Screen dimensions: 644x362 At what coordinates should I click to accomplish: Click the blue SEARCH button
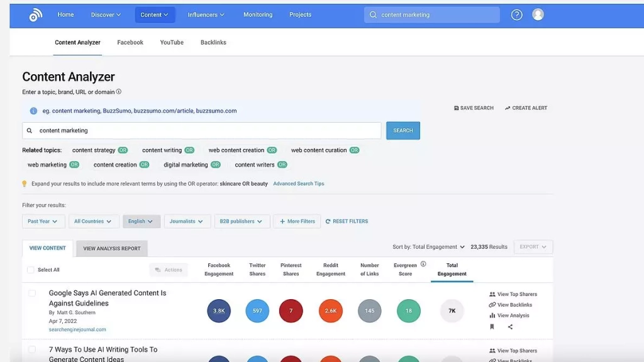point(403,131)
